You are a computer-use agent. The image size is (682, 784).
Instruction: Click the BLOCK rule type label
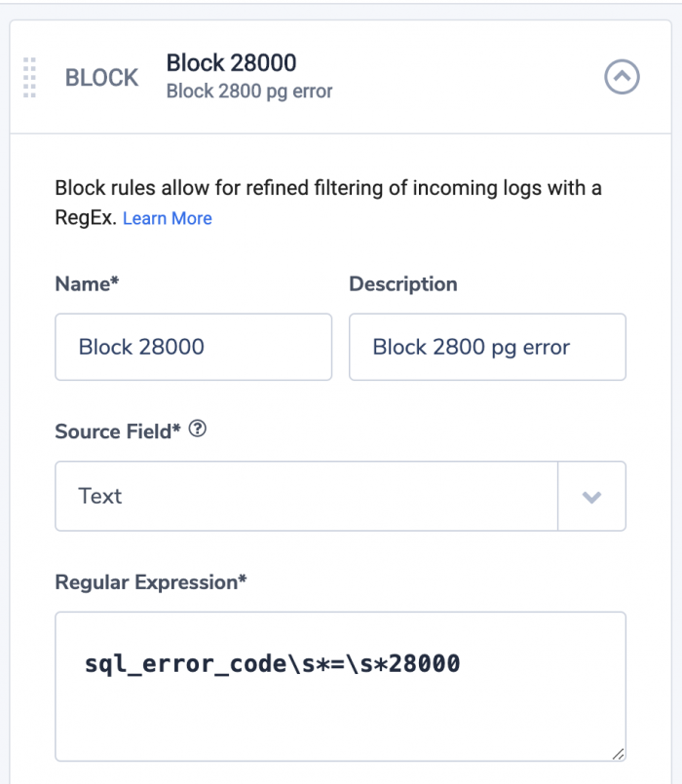pos(101,78)
